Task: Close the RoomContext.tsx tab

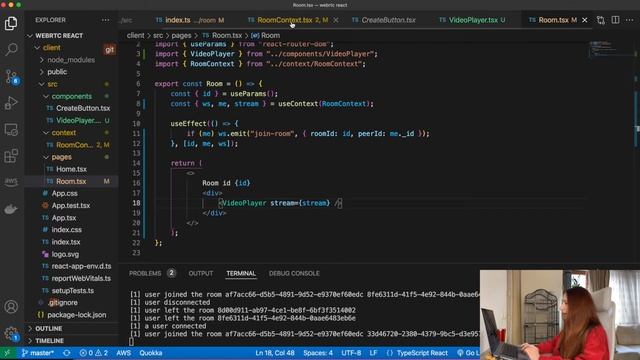Action: pyautogui.click(x=336, y=20)
